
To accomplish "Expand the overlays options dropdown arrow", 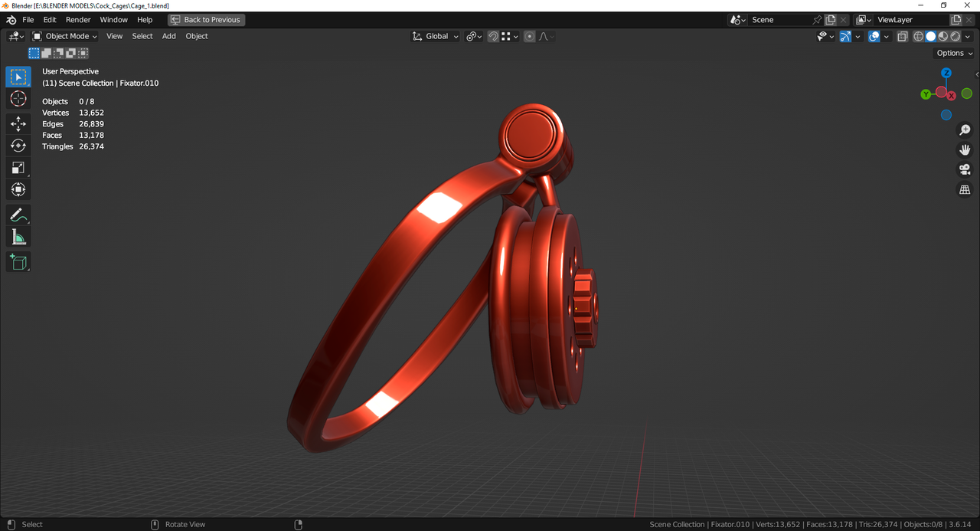I will click(x=887, y=36).
